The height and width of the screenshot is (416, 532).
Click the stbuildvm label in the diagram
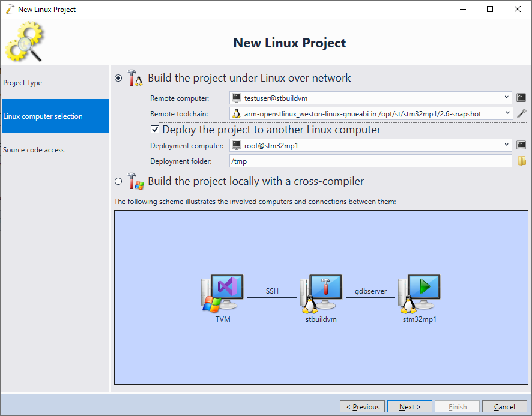(x=321, y=319)
